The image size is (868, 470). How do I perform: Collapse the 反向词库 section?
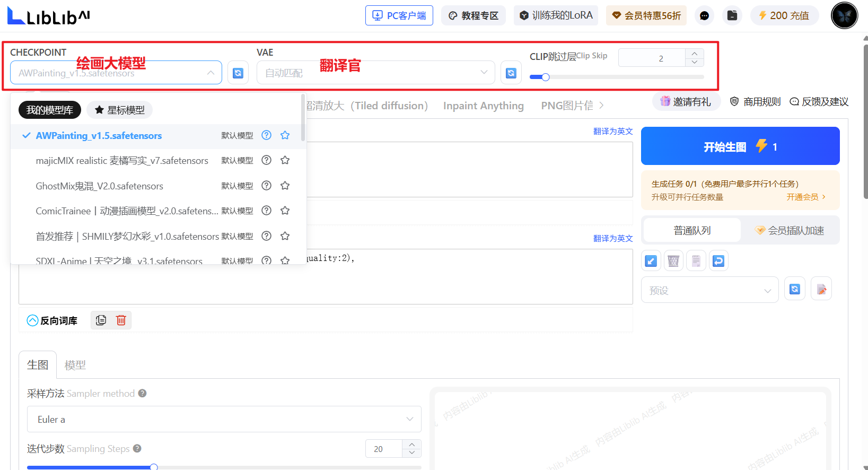click(32, 320)
